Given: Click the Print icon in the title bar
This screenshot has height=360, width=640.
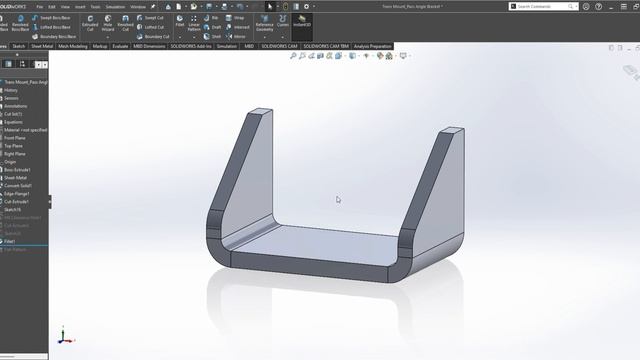Looking at the screenshot, I should pyautogui.click(x=224, y=7).
